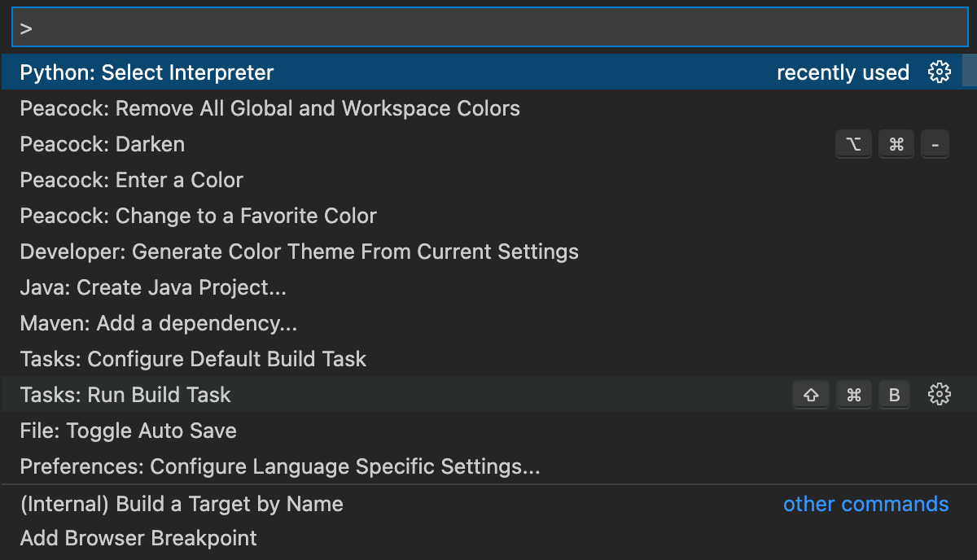This screenshot has height=560, width=977.
Task: Open keybinding gear for Python: Select Interpreter
Action: pos(940,72)
